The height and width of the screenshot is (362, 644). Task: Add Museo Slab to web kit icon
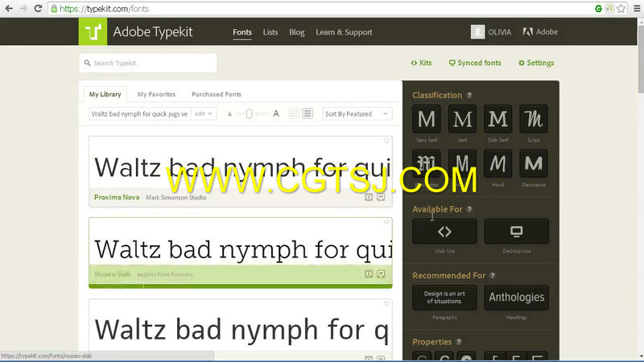point(369,274)
